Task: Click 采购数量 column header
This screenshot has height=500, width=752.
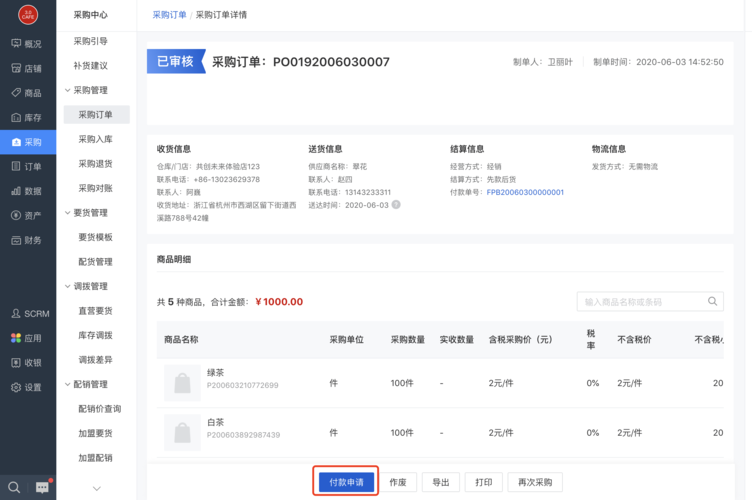Action: click(x=408, y=339)
